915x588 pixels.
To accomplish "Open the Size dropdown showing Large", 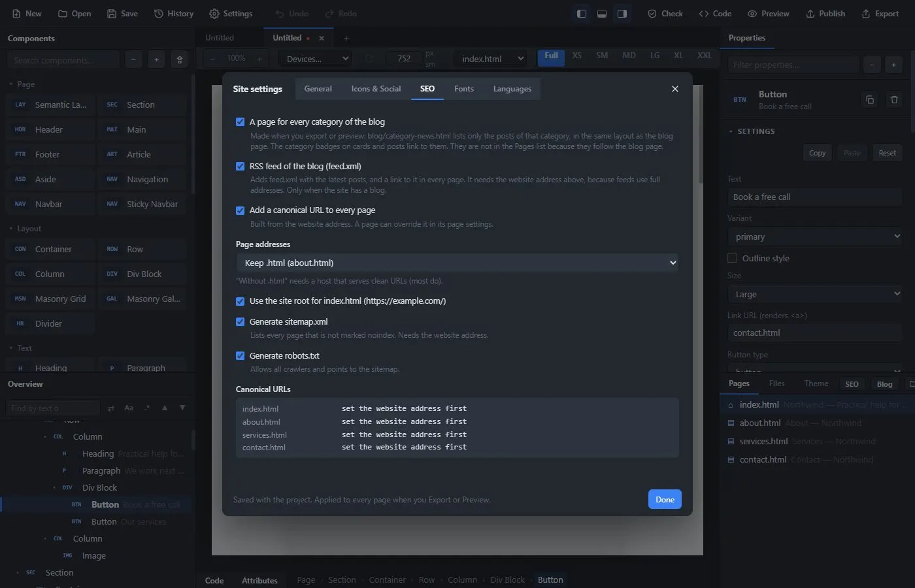I will 815,294.
